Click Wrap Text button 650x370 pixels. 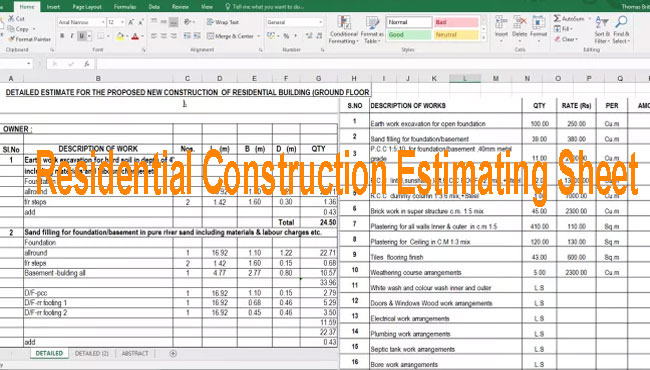[223, 22]
